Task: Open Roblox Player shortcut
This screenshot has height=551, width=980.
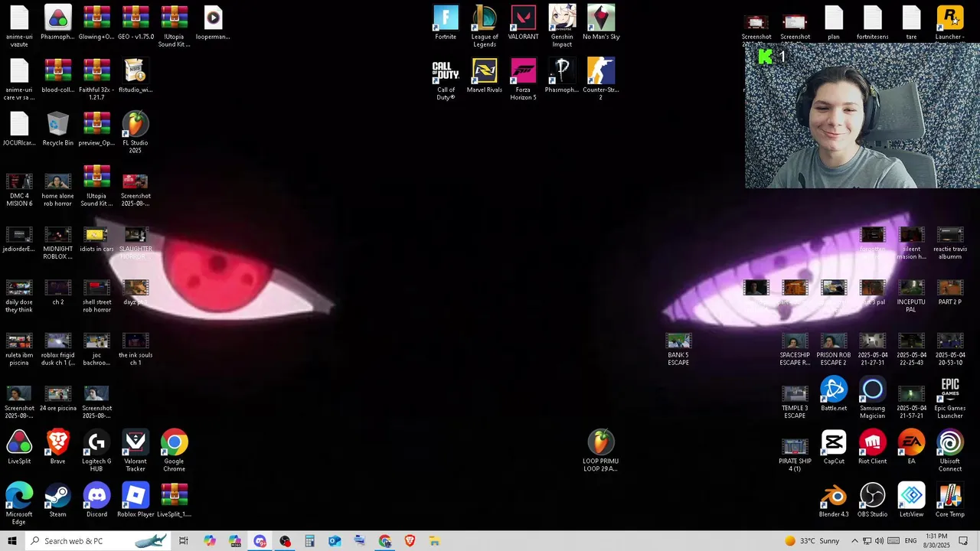Action: pos(136,500)
